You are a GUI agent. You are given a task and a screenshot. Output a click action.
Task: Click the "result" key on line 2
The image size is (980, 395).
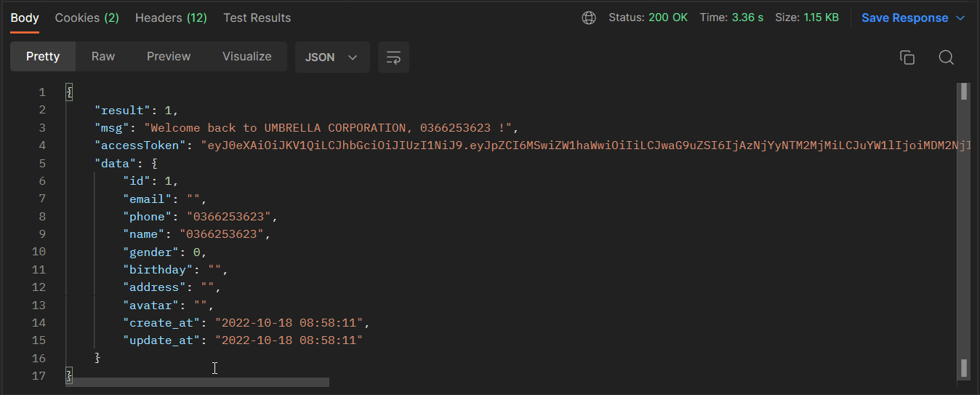click(x=122, y=111)
